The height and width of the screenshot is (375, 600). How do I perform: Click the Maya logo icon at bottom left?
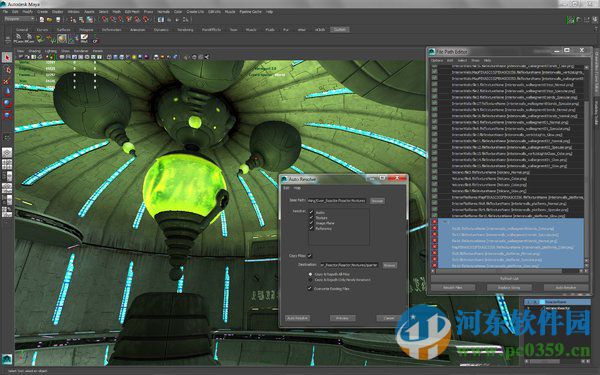pos(7,359)
